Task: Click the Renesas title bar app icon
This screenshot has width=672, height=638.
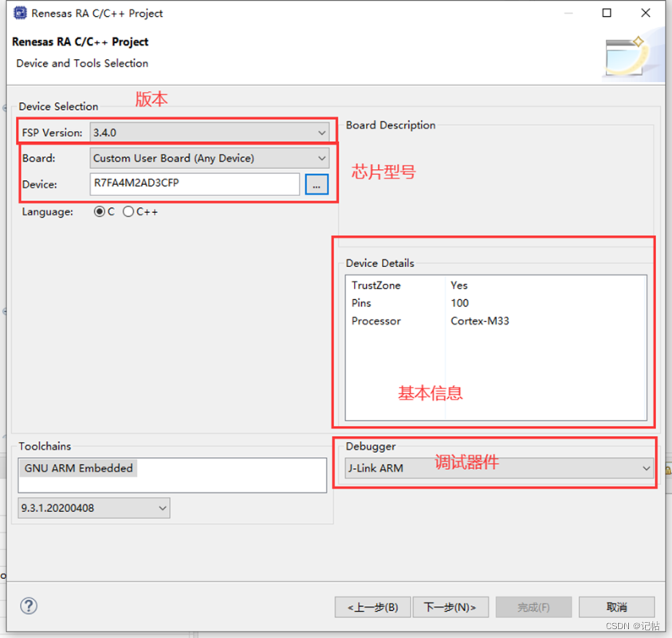Action: [x=20, y=14]
